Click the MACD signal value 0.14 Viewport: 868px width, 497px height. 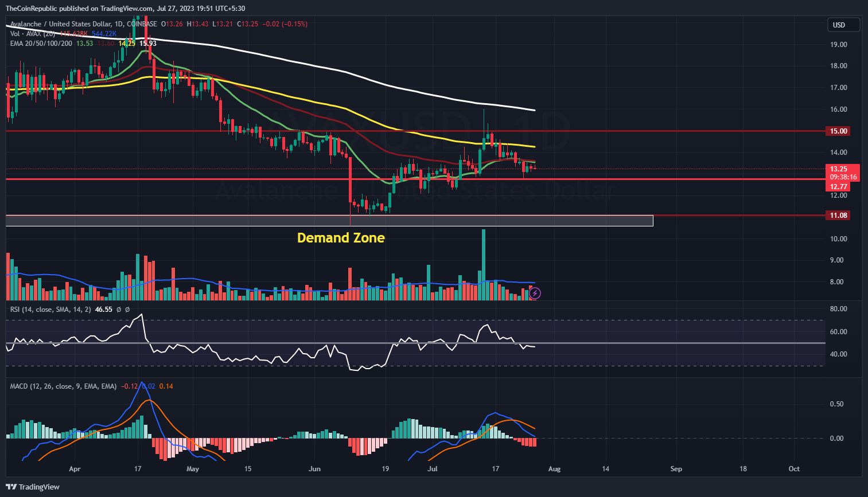166,386
